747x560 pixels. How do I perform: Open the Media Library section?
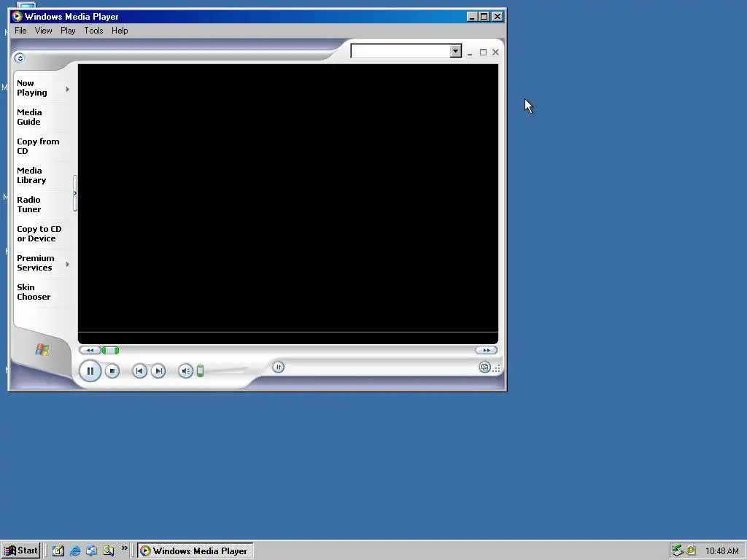[31, 175]
